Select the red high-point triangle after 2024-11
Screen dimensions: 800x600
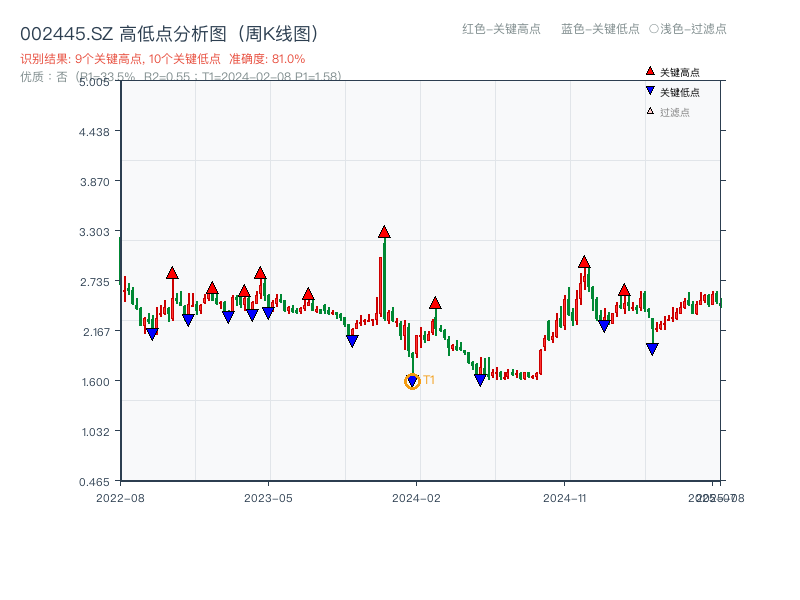(584, 262)
